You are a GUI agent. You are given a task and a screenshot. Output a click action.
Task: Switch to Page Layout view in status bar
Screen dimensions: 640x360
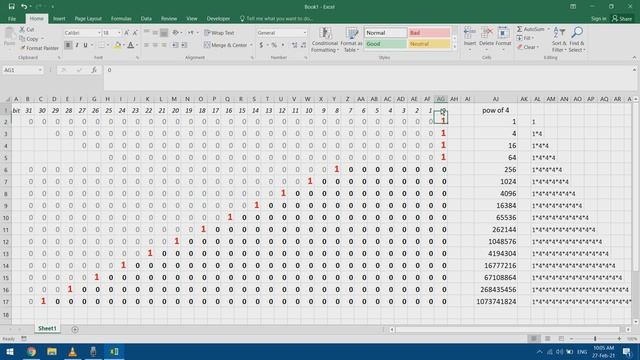(x=547, y=339)
